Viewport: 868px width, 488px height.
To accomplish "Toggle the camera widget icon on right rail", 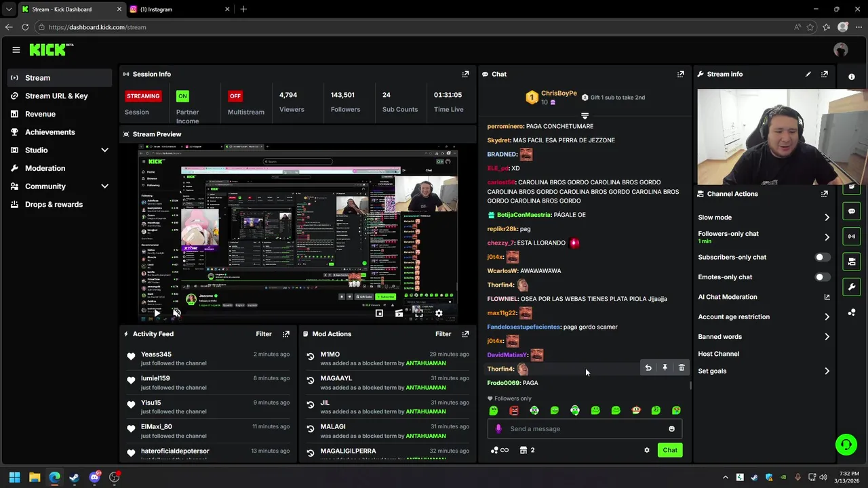I will pos(852,262).
